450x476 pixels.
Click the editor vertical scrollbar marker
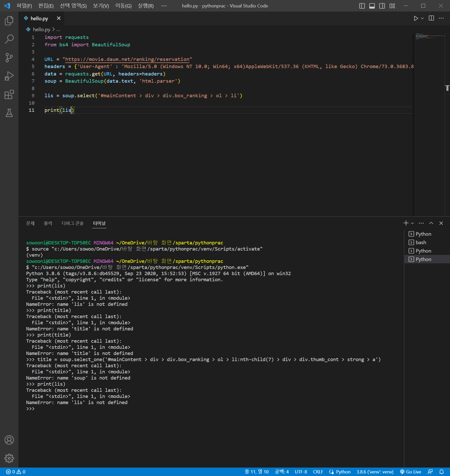[x=447, y=88]
